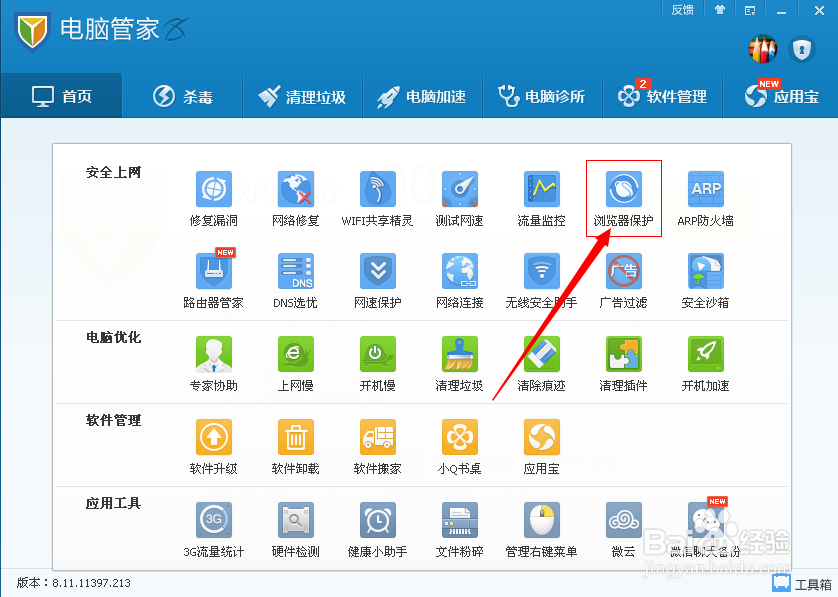This screenshot has height=597, width=838.
Task: Click the 开机慢 icon
Action: coord(377,354)
